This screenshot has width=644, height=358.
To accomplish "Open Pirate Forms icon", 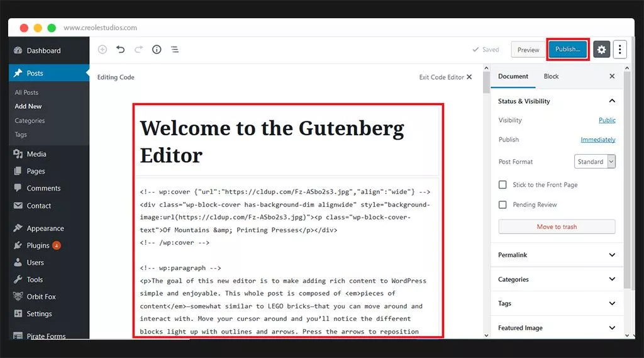I will (18, 335).
